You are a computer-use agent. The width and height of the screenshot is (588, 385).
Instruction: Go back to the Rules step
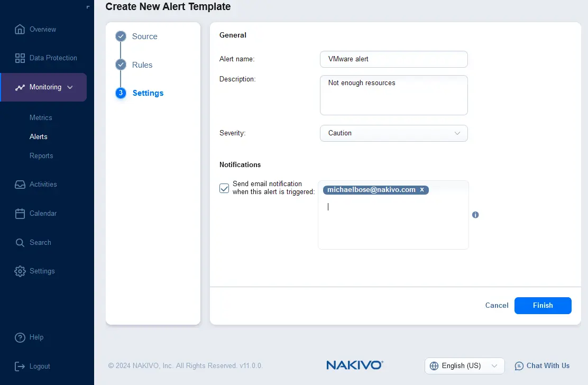pyautogui.click(x=142, y=65)
